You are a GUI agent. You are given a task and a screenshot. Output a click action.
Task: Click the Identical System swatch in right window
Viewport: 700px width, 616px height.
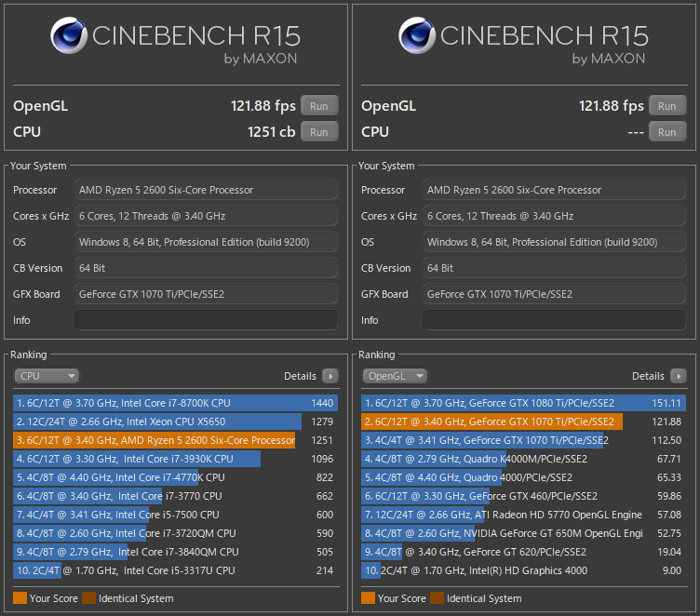pyautogui.click(x=437, y=598)
